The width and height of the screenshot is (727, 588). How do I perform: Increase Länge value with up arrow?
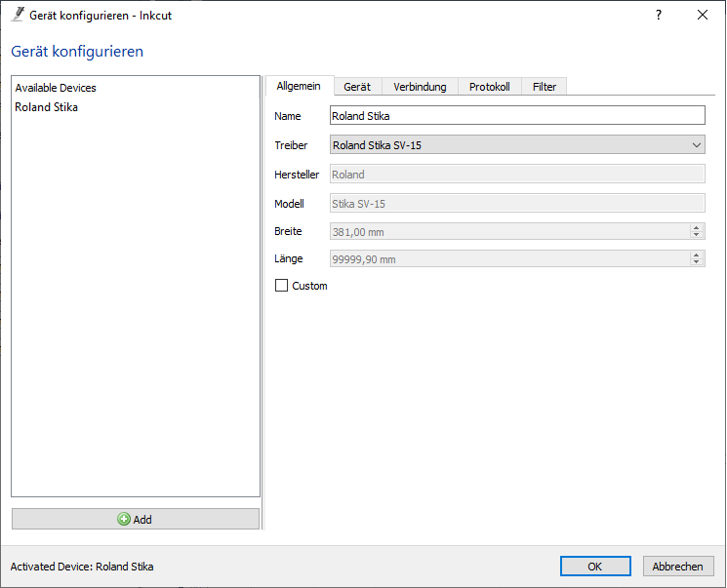[697, 255]
